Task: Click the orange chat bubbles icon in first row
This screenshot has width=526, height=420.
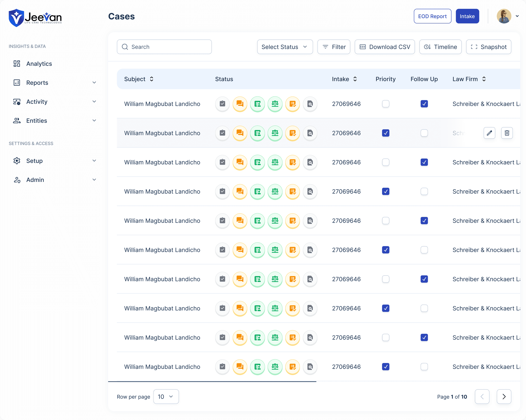Action: point(240,104)
